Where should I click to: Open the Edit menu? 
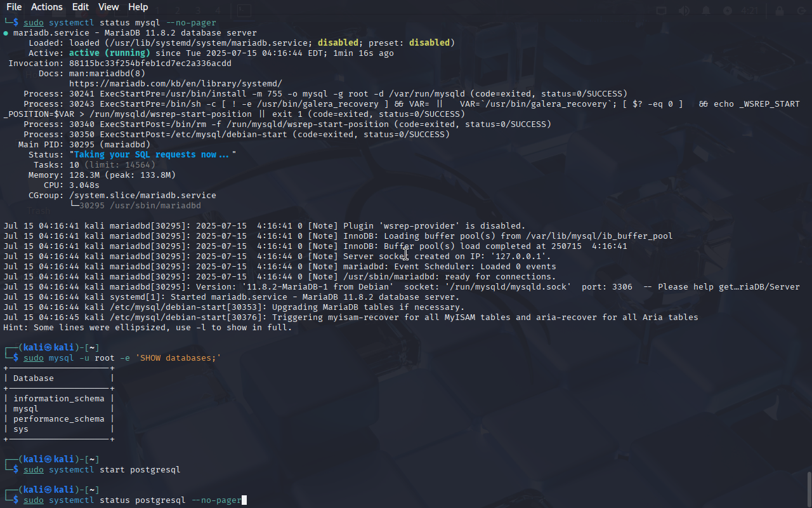click(81, 7)
